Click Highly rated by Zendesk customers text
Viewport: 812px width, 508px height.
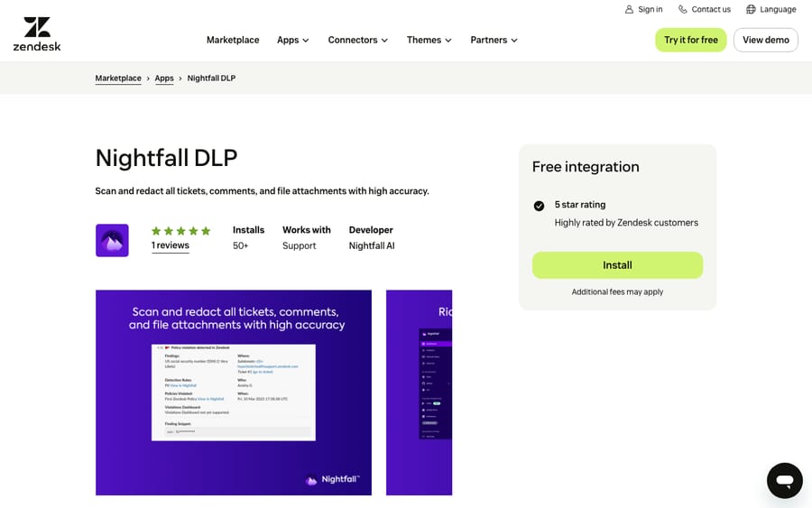(626, 223)
